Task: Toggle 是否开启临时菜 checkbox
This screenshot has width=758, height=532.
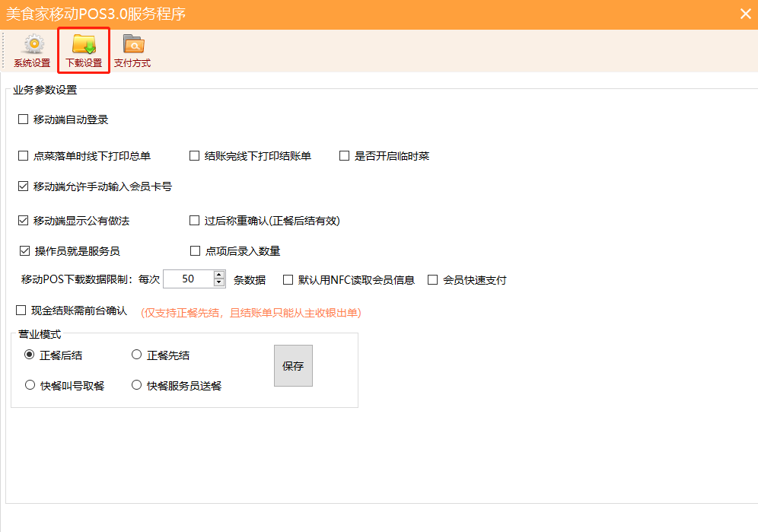Action: tap(344, 156)
